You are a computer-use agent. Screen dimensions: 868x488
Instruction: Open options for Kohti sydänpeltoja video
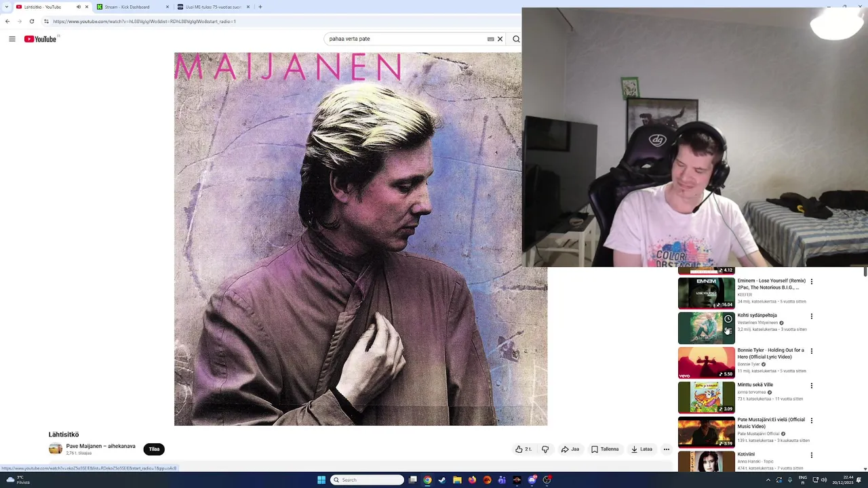click(x=812, y=317)
